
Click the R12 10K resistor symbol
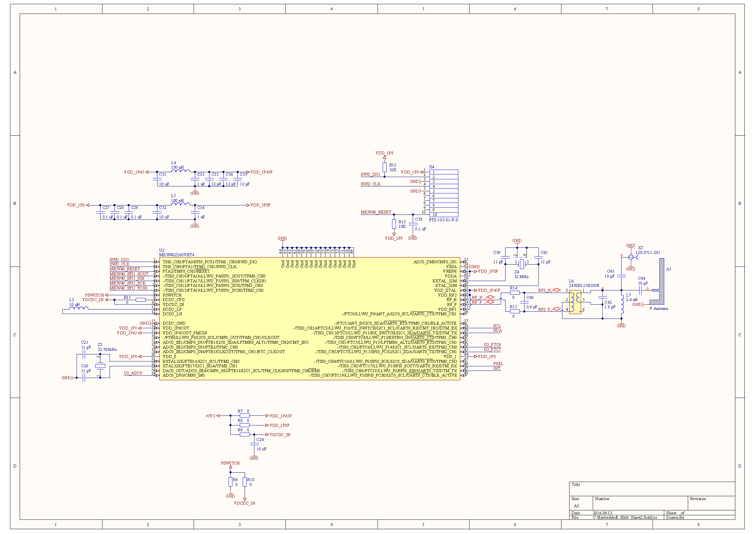click(384, 167)
